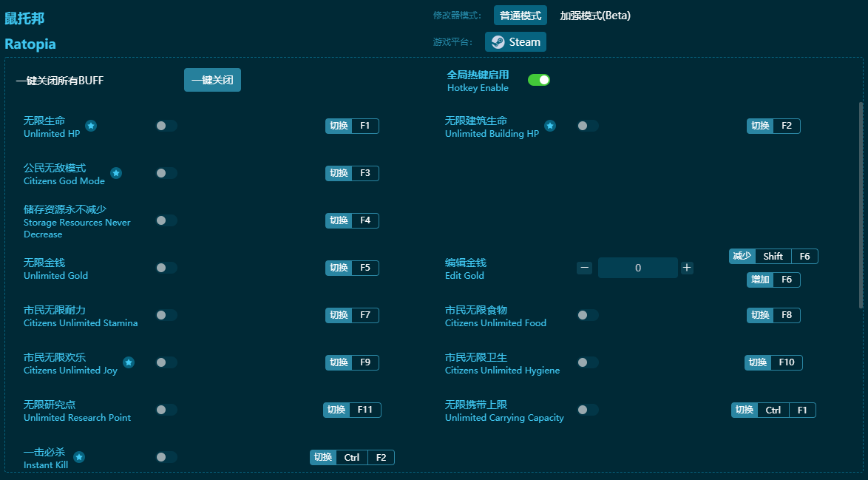The height and width of the screenshot is (480, 868).
Task: Click the minus icon to decrease gold value
Action: (x=584, y=267)
